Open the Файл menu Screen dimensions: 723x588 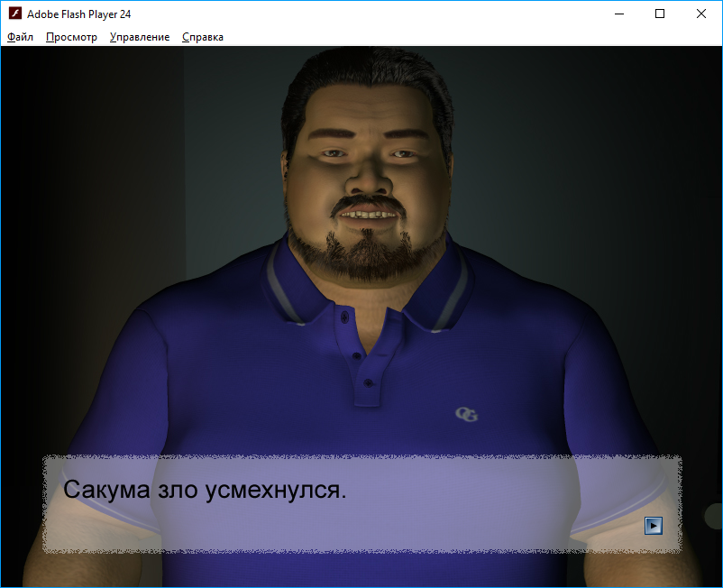20,37
